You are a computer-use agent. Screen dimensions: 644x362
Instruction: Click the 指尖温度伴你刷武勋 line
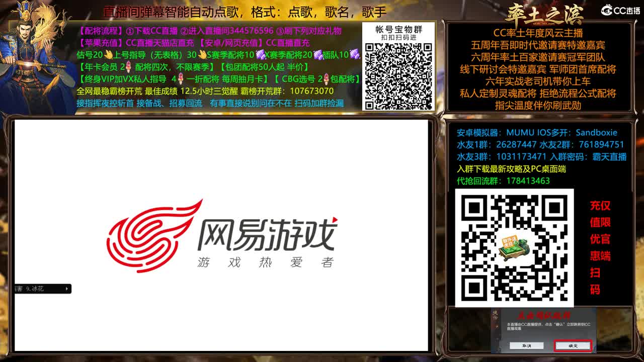[x=538, y=106]
